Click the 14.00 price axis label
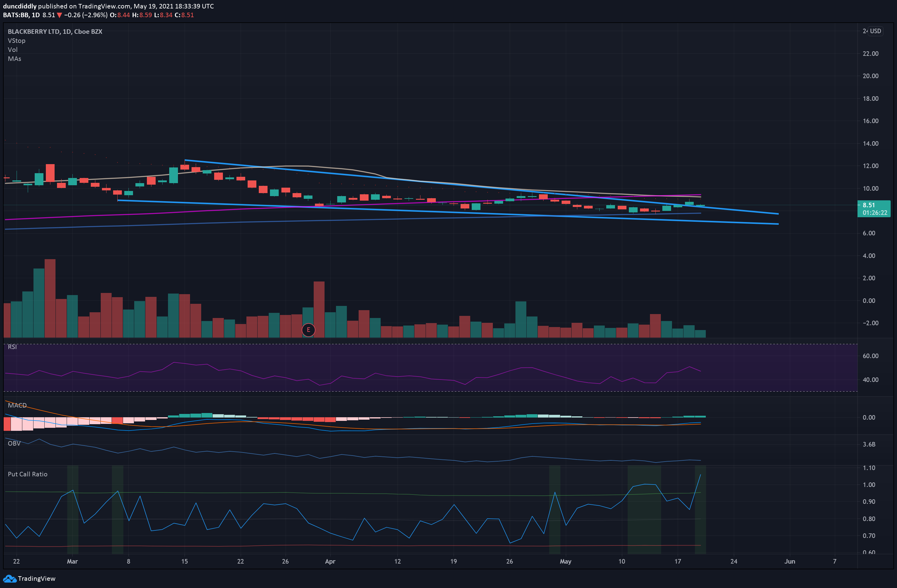The width and height of the screenshot is (897, 588). (x=871, y=143)
